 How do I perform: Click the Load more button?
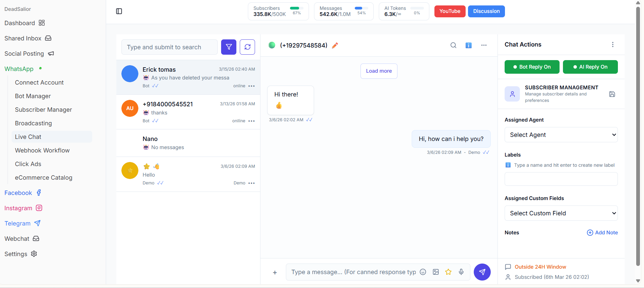pyautogui.click(x=379, y=71)
